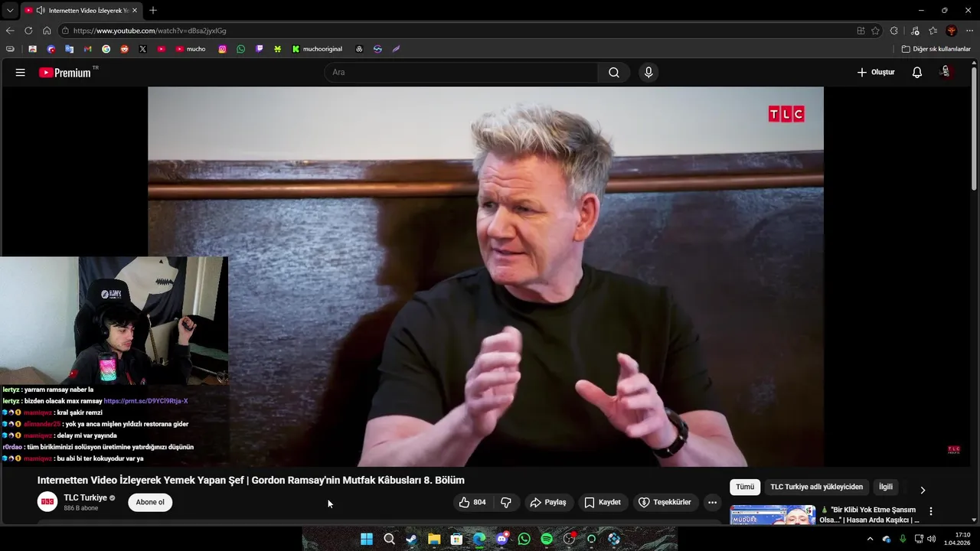Viewport: 980px width, 551px height.
Task: Select the İlgili filter chip
Action: 886,487
